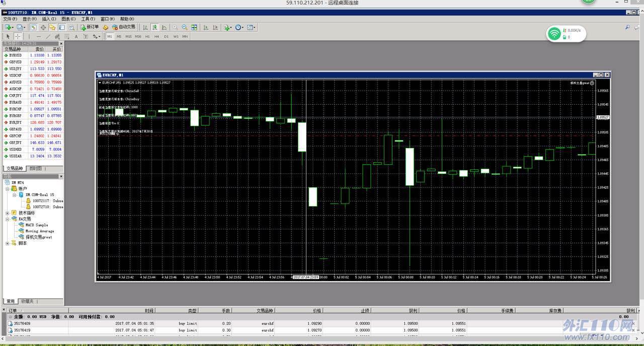This screenshot has height=346, width=644.
Task: Toggle the Navigator panel star icon
Action: 52,27
